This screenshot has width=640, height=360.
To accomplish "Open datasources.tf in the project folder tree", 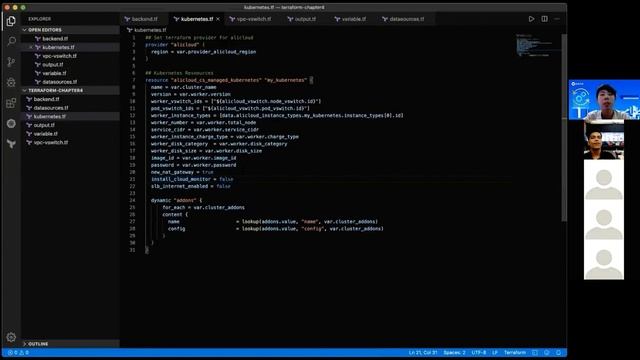I will click(71, 108).
